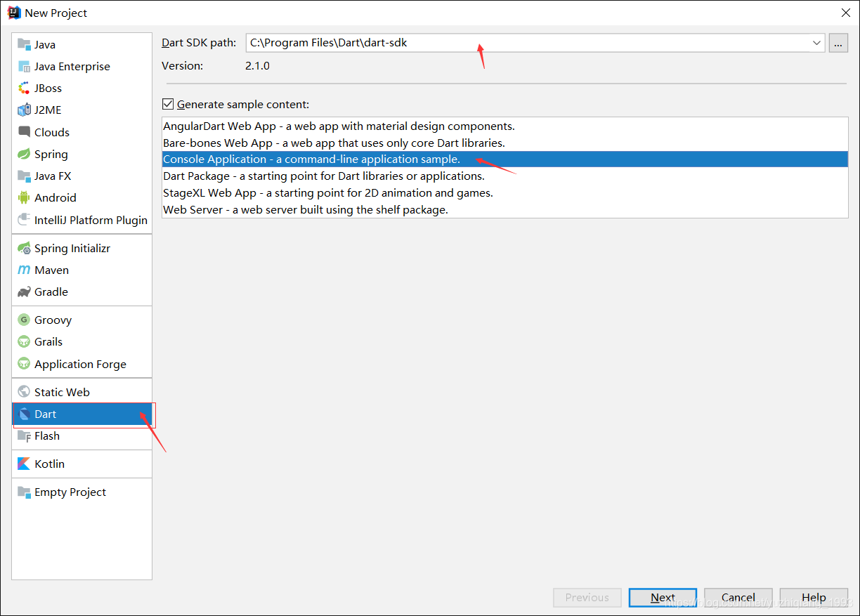Click the Cancel button
The image size is (860, 616).
(738, 598)
